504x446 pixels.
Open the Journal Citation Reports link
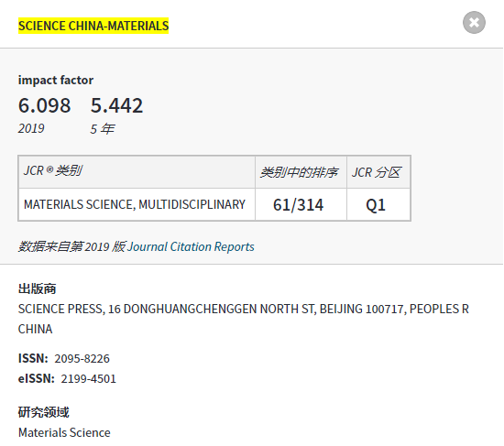(191, 246)
